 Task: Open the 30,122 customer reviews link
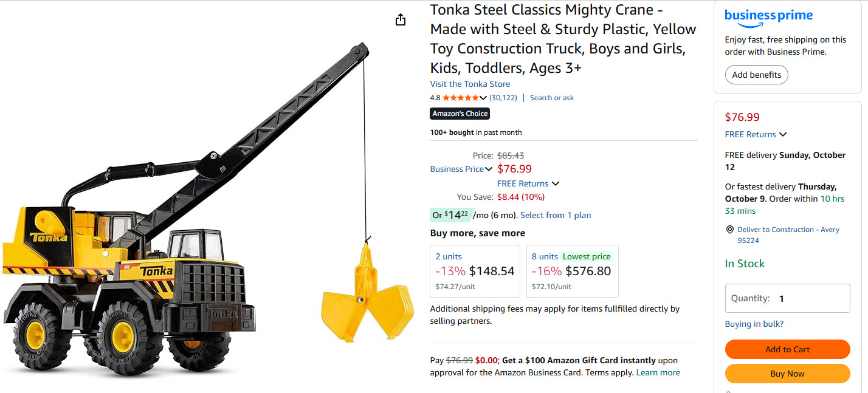(x=503, y=98)
